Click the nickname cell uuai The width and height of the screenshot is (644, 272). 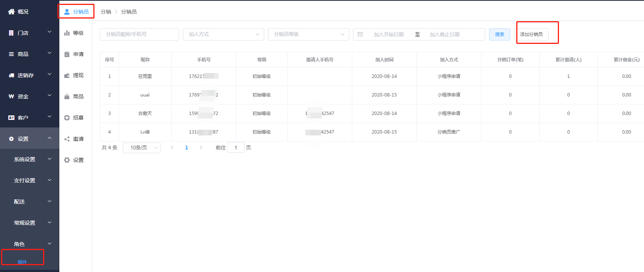pyautogui.click(x=145, y=95)
